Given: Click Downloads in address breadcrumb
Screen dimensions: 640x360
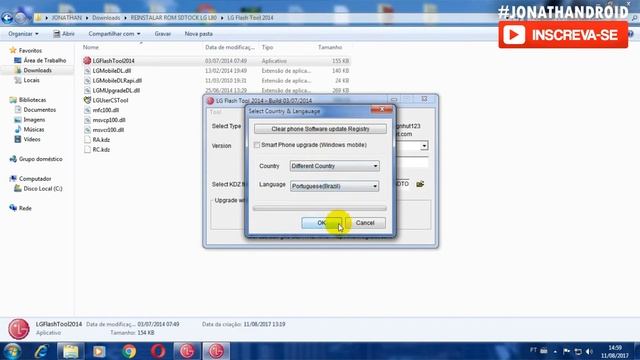Looking at the screenshot, I should click(x=106, y=18).
